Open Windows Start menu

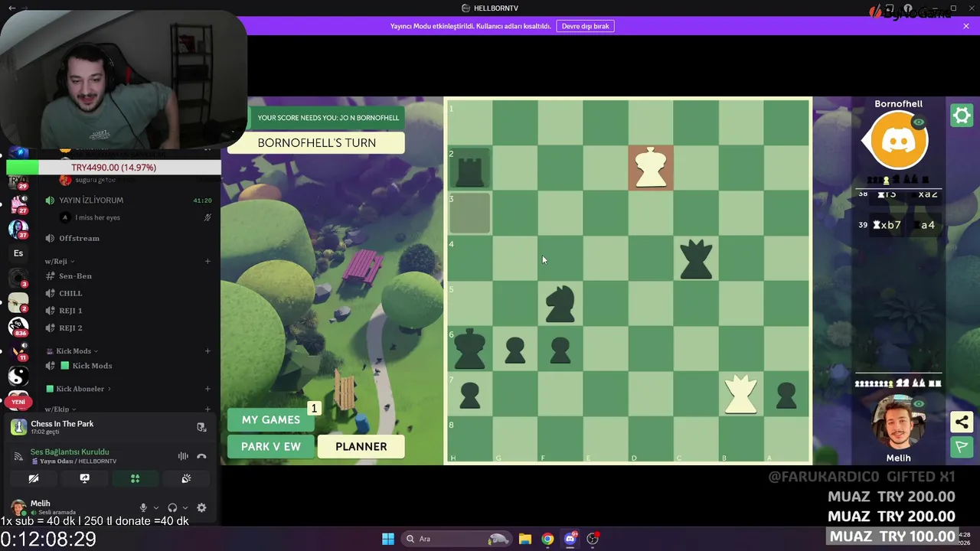pyautogui.click(x=388, y=539)
